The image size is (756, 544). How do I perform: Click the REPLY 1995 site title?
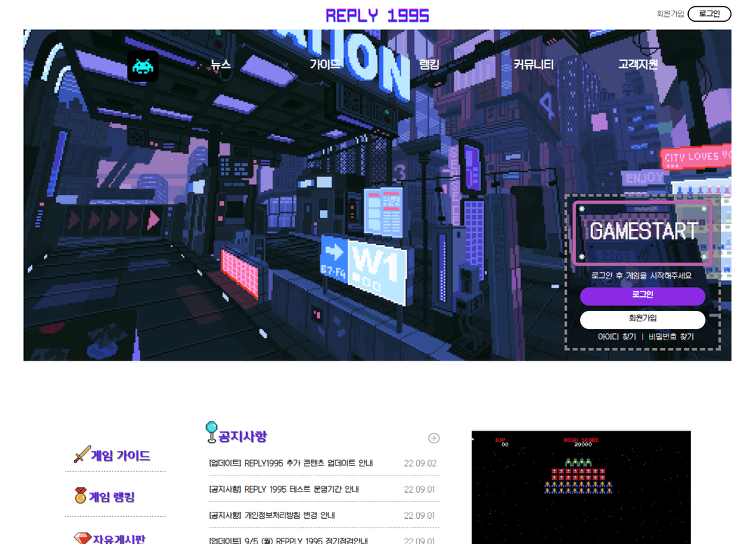point(377,15)
